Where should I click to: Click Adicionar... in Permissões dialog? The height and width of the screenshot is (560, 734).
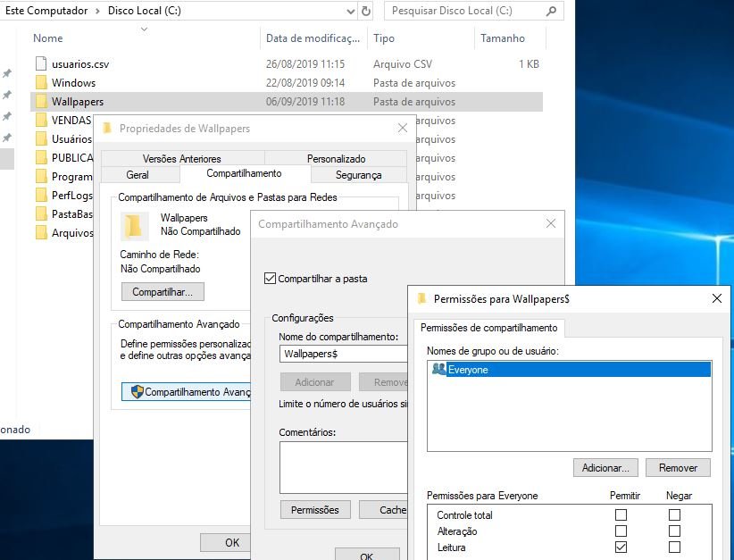(x=605, y=467)
